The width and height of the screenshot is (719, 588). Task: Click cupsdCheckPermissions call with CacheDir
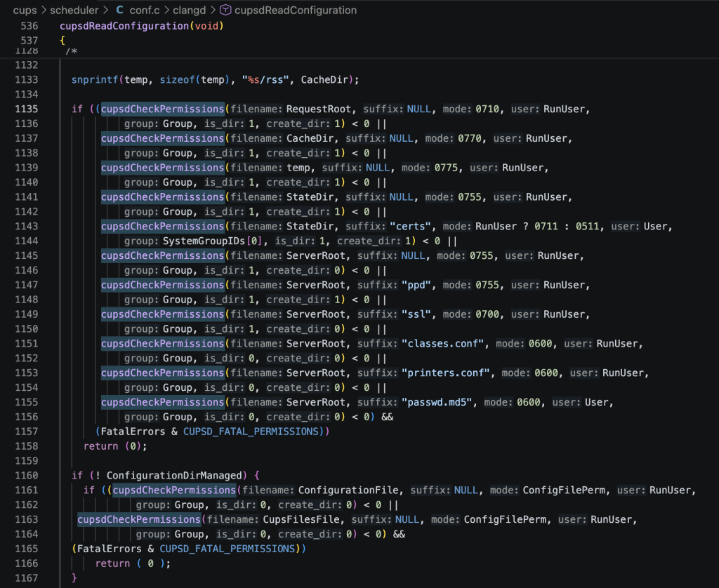click(163, 138)
